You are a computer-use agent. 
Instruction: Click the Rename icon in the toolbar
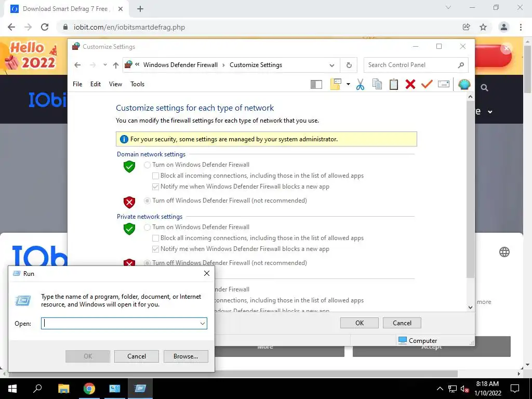click(444, 84)
